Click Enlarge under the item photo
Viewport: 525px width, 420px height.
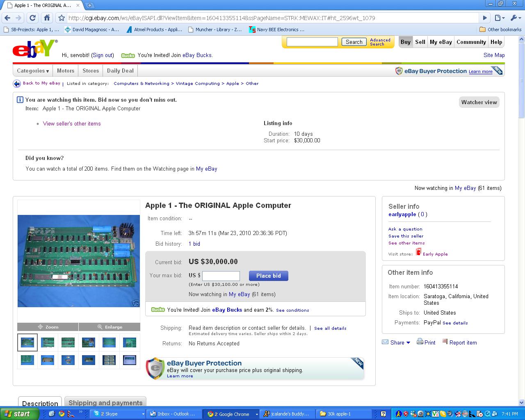110,327
